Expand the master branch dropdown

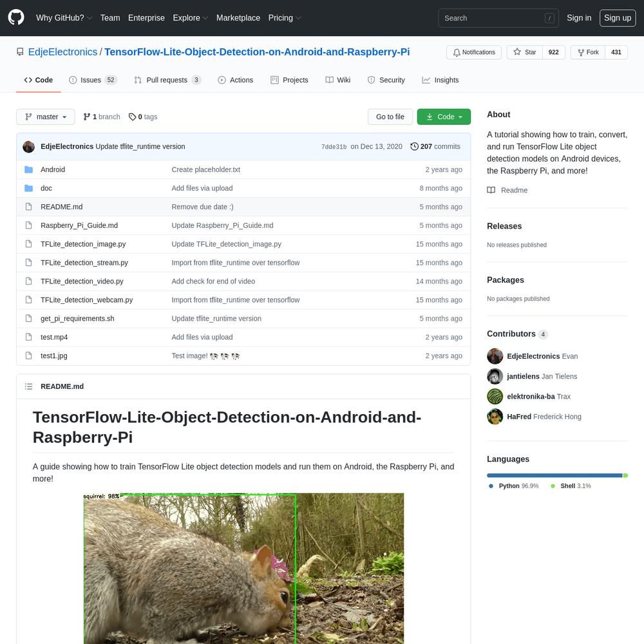point(46,117)
